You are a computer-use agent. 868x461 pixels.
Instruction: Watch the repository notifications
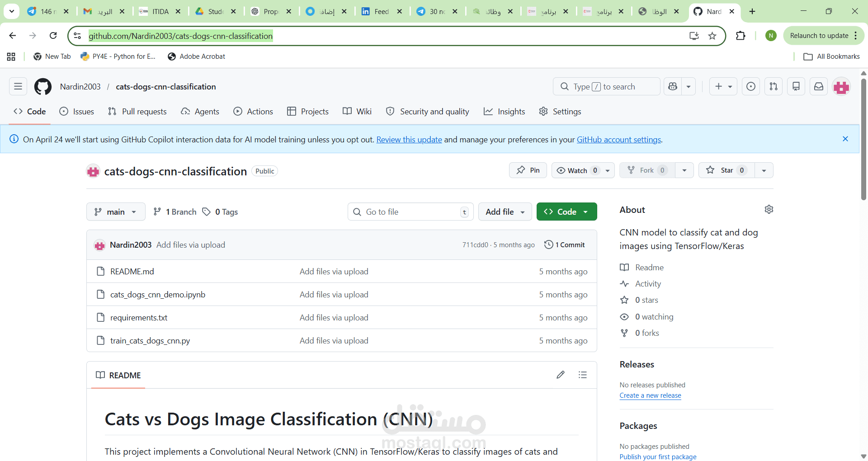[577, 170]
